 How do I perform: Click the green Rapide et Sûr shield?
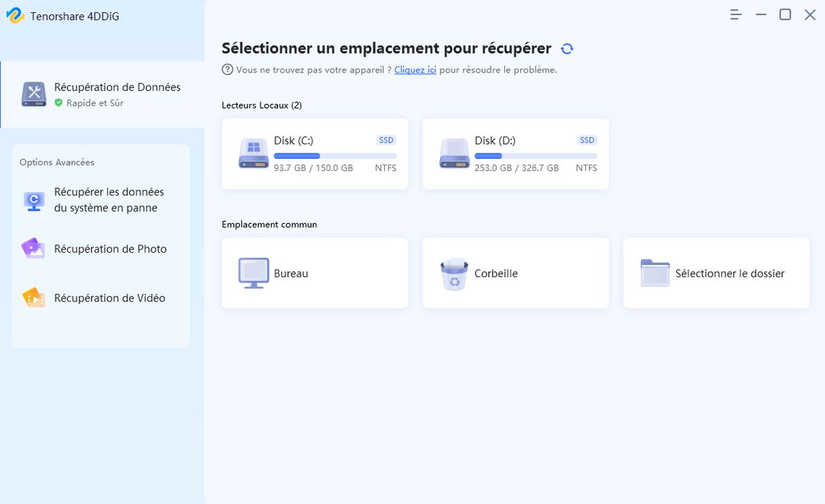coord(58,102)
